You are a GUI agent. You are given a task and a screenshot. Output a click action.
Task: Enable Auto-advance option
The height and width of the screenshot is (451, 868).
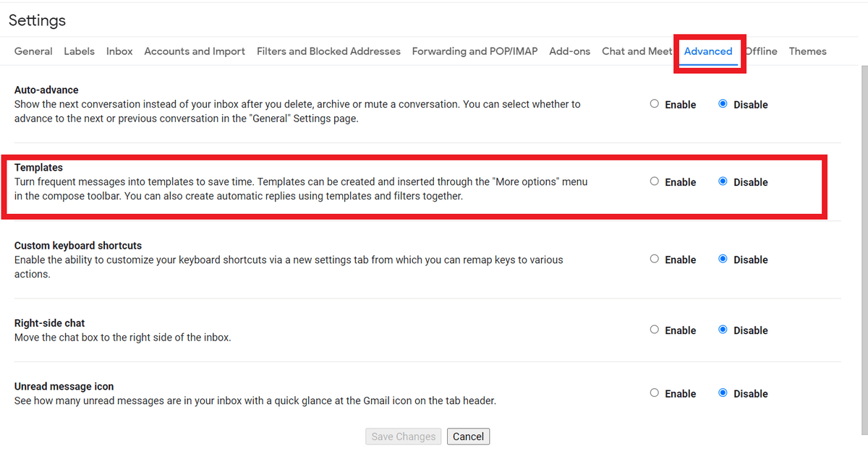pos(655,104)
